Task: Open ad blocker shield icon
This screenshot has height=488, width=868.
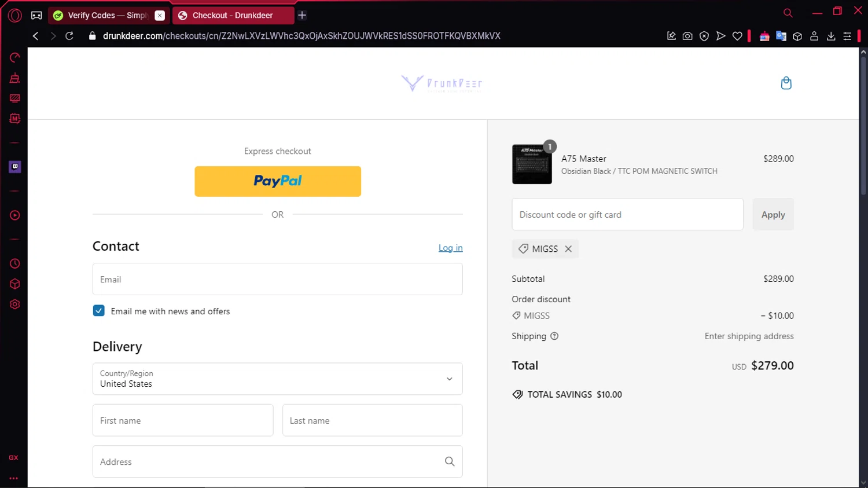Action: click(704, 36)
